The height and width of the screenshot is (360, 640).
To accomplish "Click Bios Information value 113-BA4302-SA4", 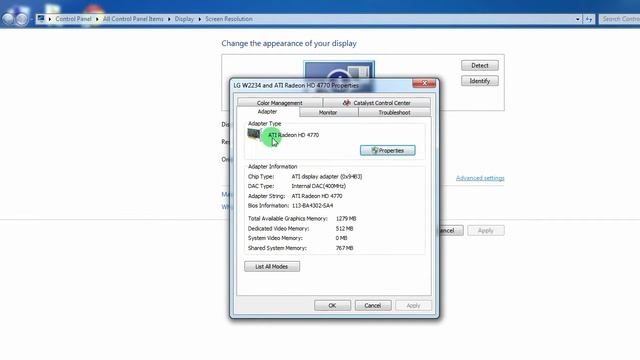I will pyautogui.click(x=312, y=206).
